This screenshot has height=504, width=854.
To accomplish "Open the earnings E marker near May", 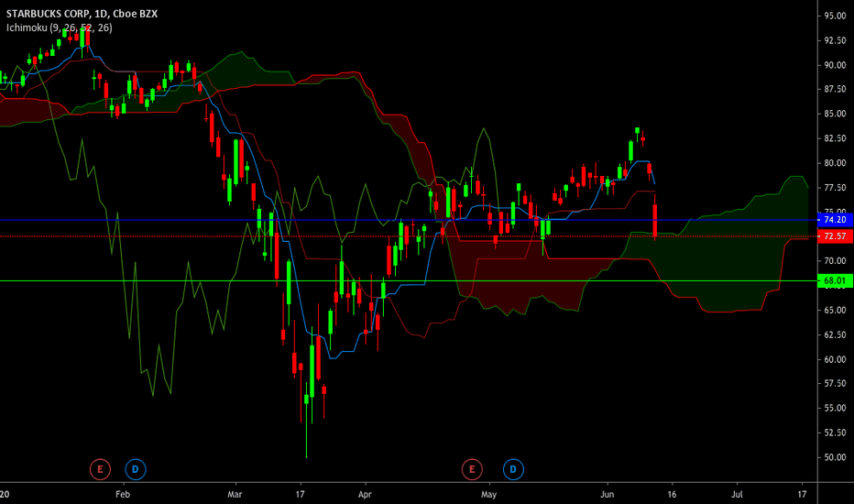I will pyautogui.click(x=472, y=469).
